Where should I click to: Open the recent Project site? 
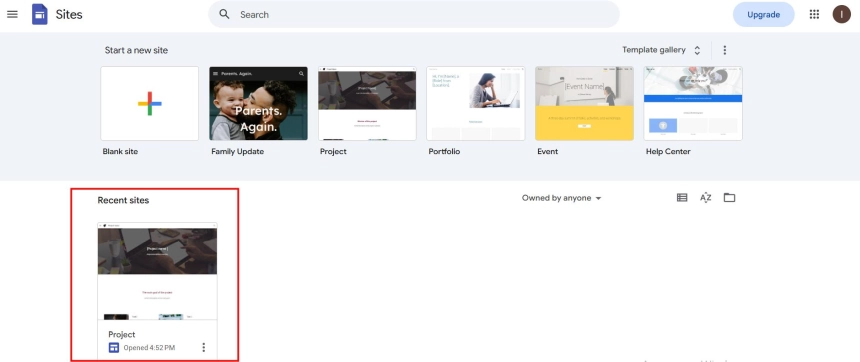pos(157,271)
